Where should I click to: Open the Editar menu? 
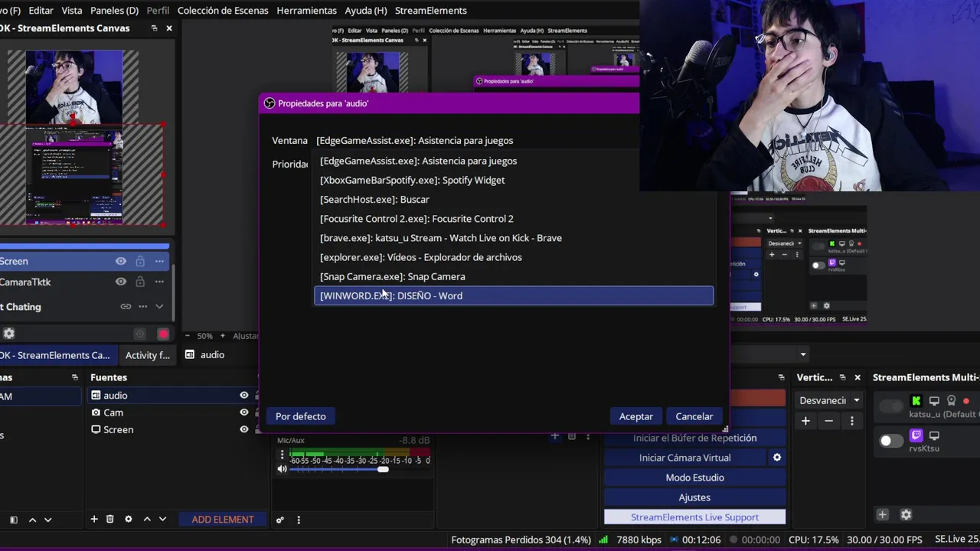(41, 10)
